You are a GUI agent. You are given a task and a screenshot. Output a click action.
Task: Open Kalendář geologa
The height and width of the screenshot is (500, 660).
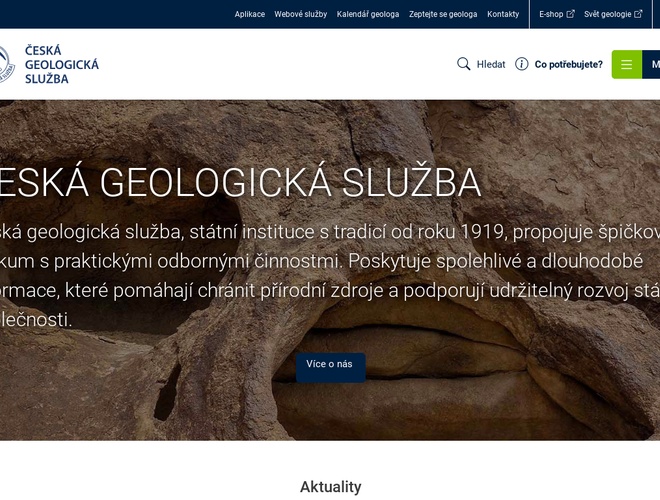368,14
